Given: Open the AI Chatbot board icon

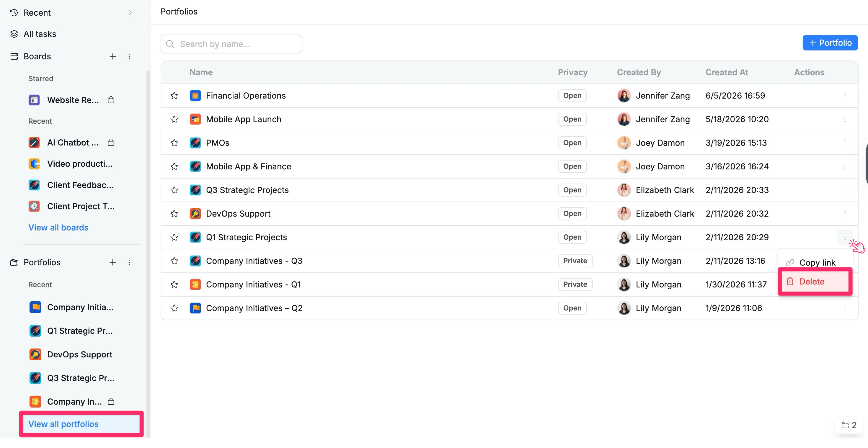Looking at the screenshot, I should point(34,143).
